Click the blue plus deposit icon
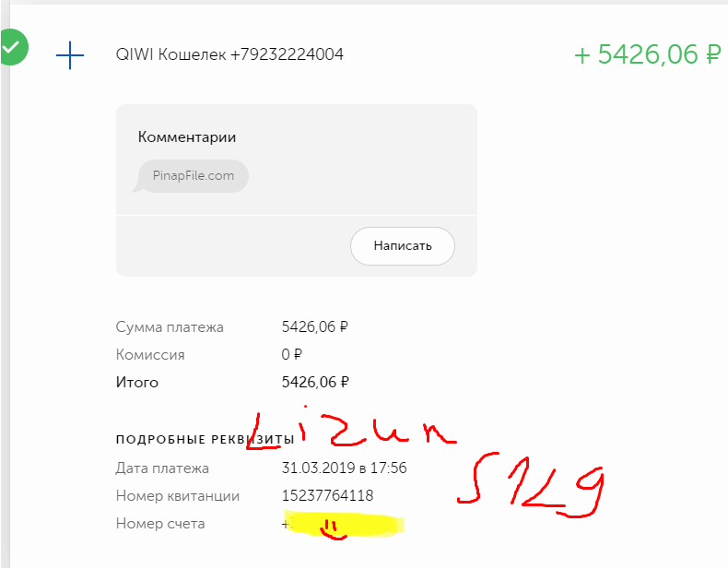Image resolution: width=728 pixels, height=569 pixels. (x=70, y=55)
